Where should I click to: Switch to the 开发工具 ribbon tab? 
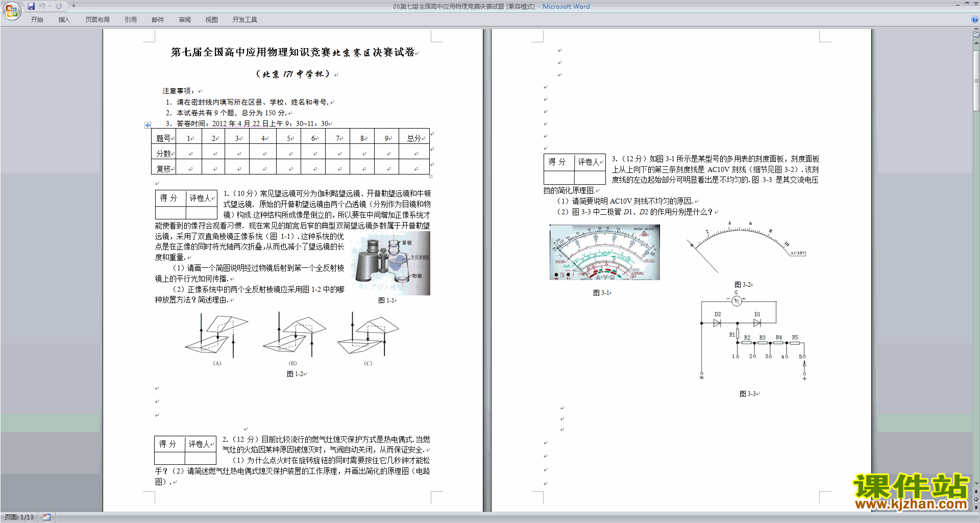[x=245, y=20]
